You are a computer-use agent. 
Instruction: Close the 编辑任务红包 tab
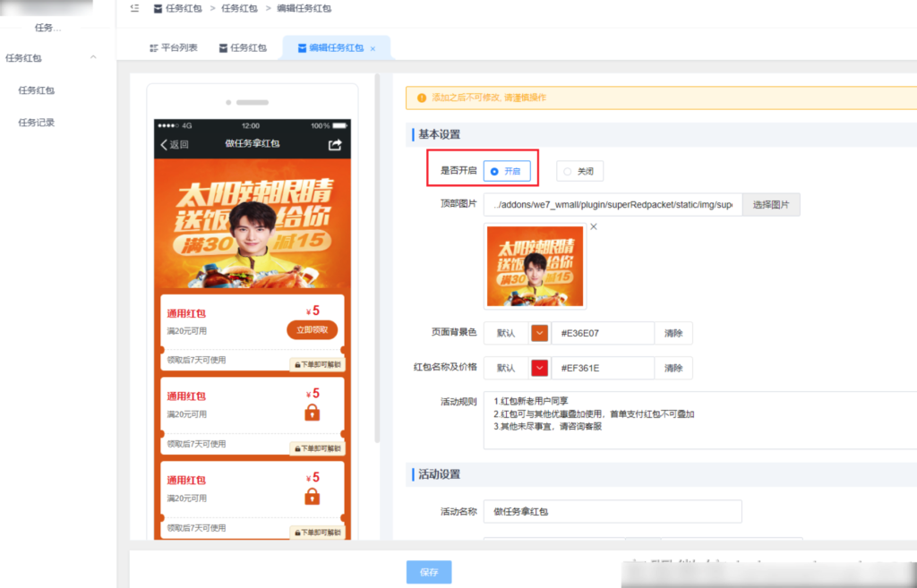pyautogui.click(x=373, y=48)
